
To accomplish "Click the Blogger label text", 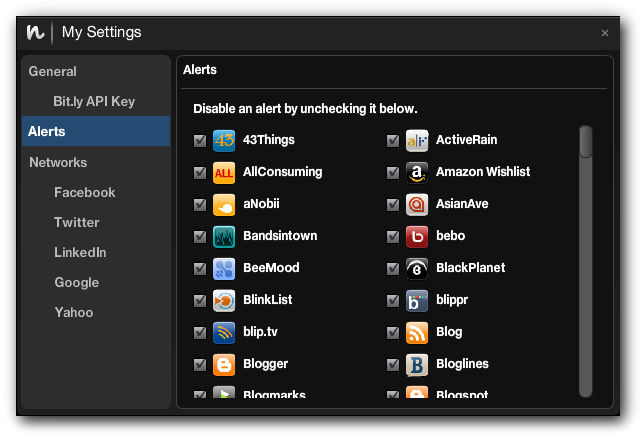I will coord(265,364).
